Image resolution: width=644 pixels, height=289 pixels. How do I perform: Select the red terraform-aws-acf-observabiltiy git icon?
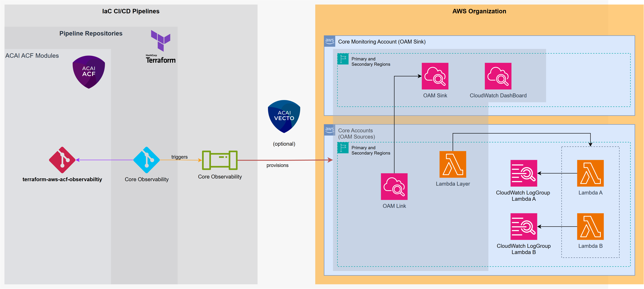click(62, 160)
